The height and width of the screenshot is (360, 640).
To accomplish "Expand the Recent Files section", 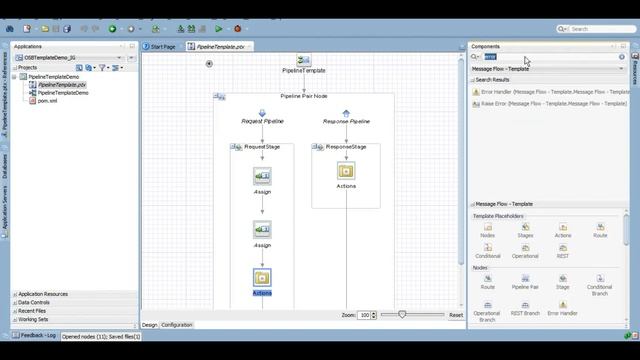I will pos(15,311).
